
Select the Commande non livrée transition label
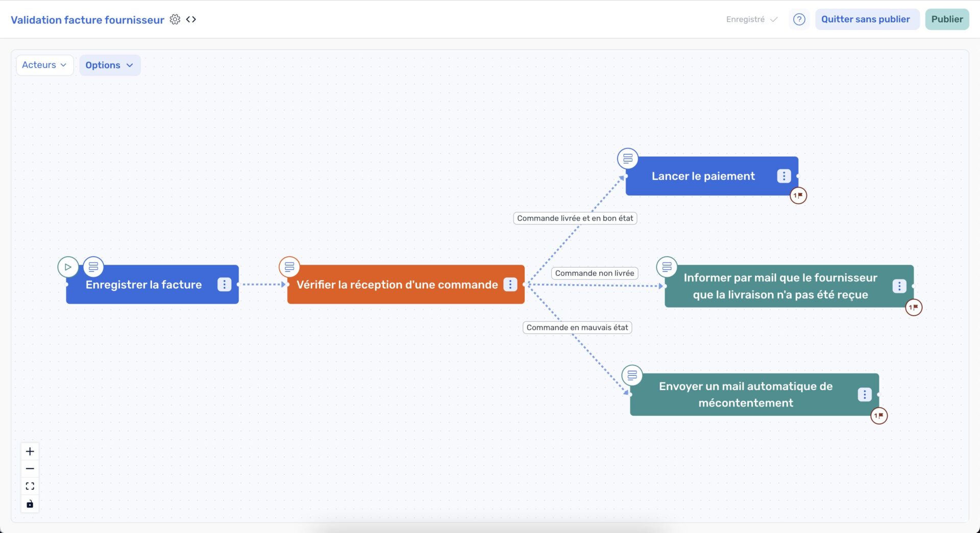point(594,273)
